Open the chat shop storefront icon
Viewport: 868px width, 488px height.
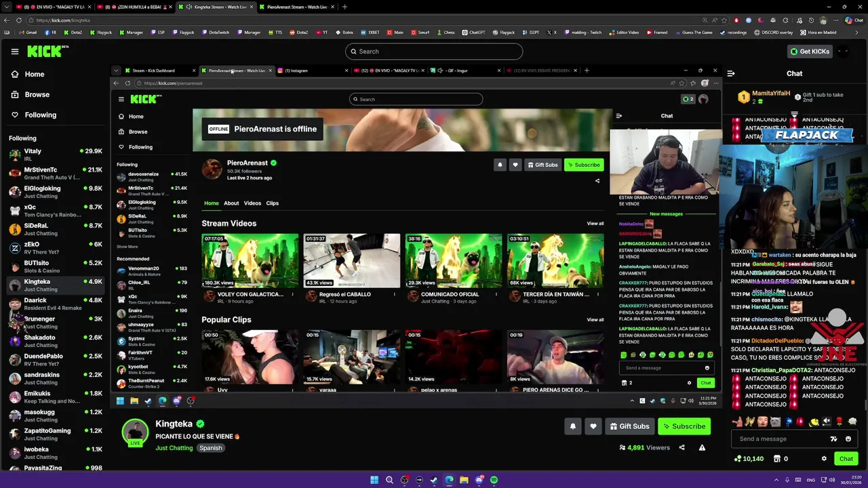coord(778,459)
